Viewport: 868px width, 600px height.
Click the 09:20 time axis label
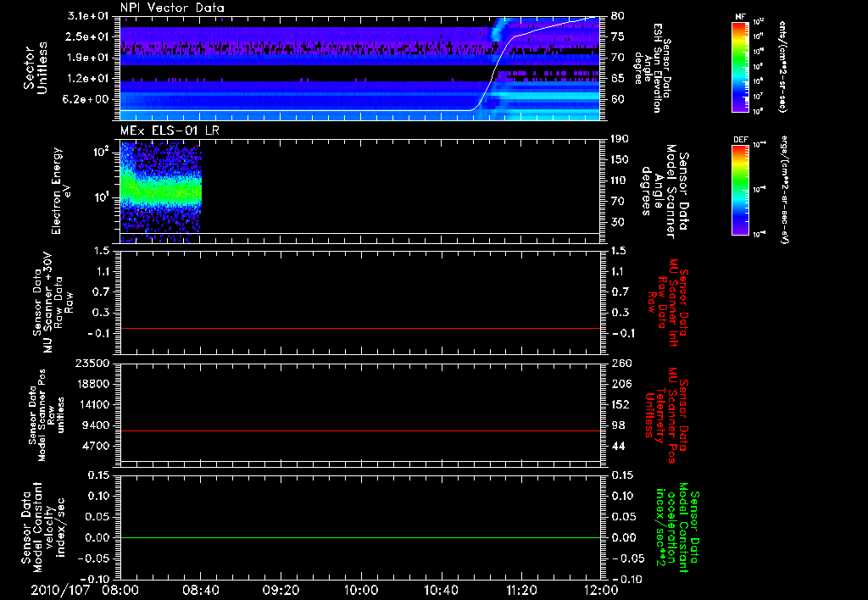click(281, 590)
